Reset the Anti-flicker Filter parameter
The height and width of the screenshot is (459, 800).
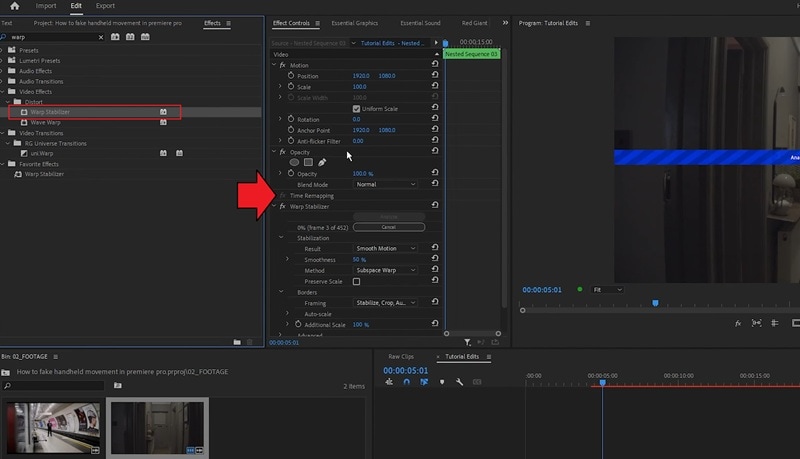[x=435, y=140]
